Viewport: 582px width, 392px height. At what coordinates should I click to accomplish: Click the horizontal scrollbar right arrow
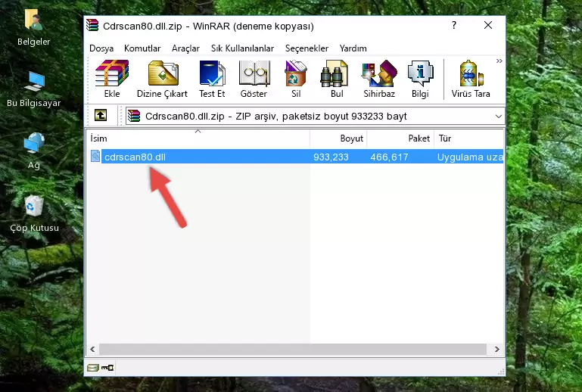point(497,349)
